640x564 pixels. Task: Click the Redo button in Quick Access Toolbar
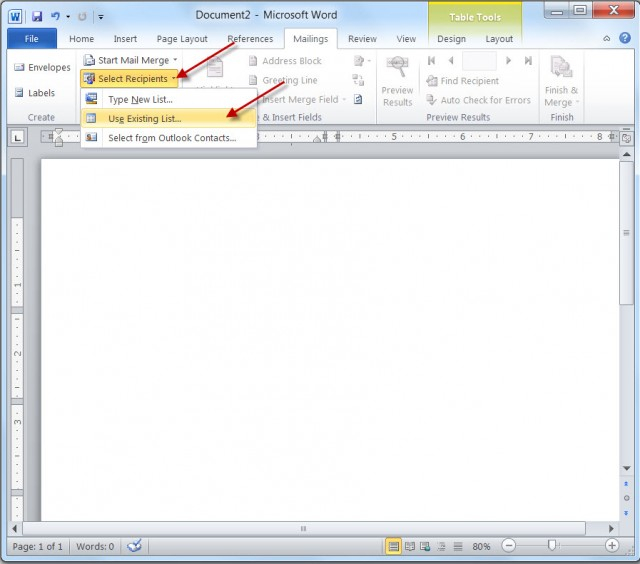tap(82, 16)
